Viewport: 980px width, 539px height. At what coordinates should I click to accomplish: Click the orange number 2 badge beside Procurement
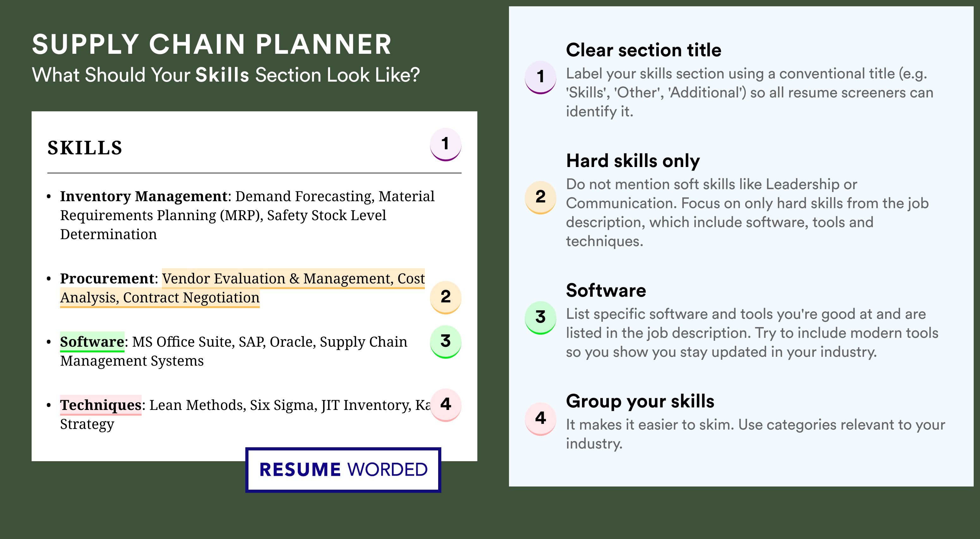tap(445, 297)
